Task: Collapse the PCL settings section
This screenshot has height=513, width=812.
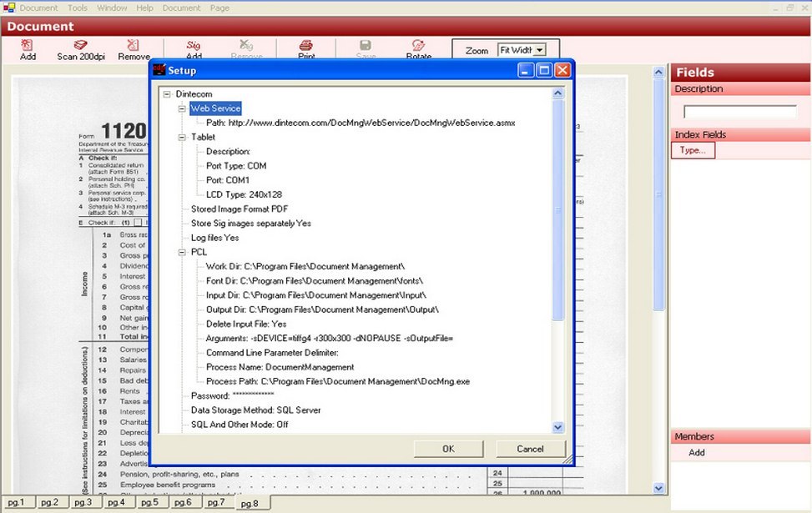Action: coord(183,252)
